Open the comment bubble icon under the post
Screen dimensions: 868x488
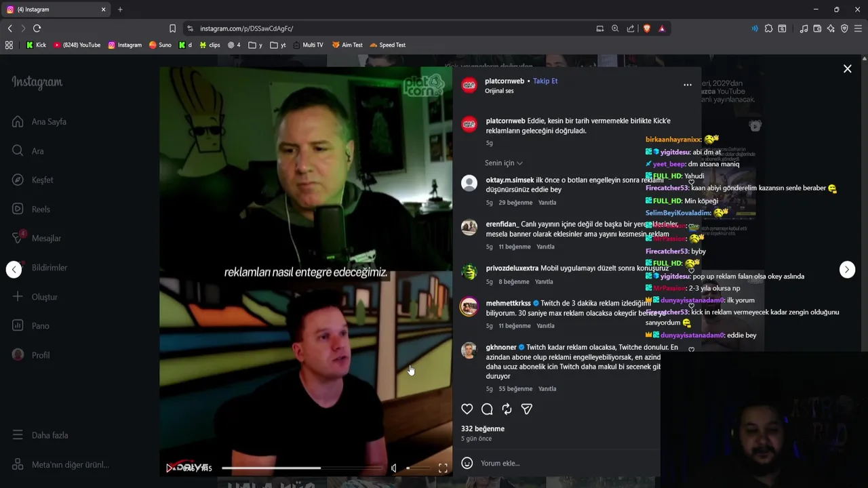coord(487,409)
